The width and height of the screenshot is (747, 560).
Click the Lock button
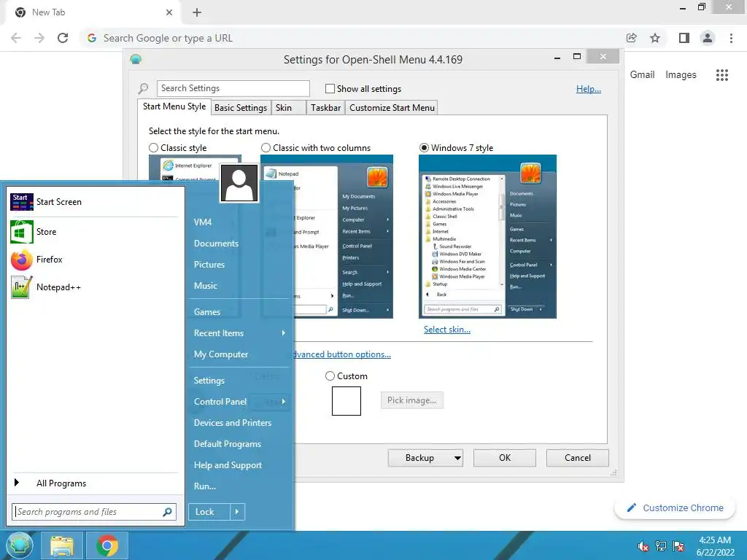pos(209,512)
